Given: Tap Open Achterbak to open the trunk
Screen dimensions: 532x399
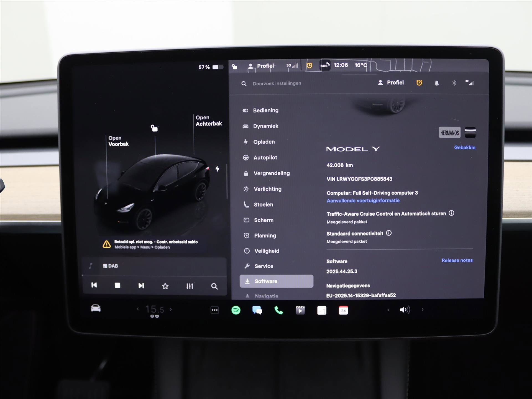Looking at the screenshot, I should [209, 121].
